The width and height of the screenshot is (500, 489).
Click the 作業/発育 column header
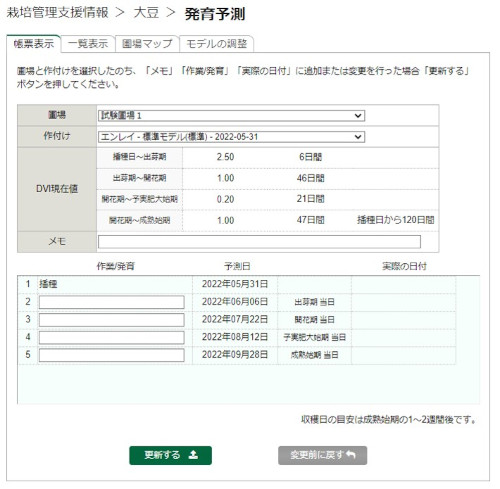115,266
